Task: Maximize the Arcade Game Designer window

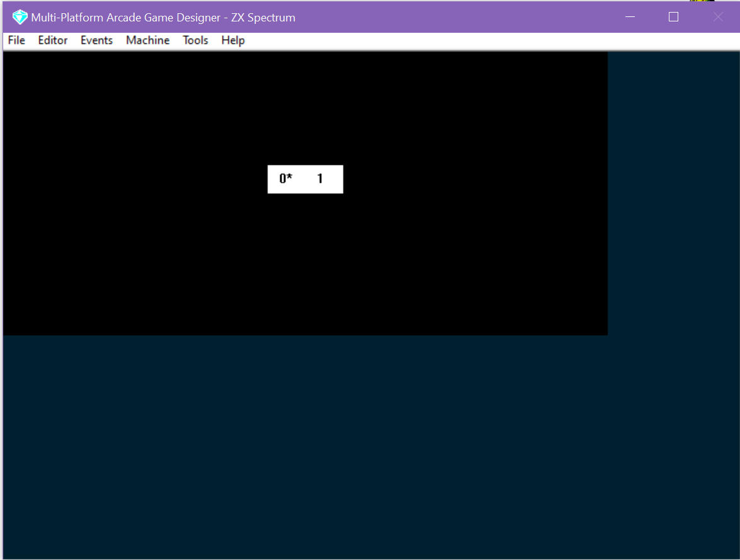Action: point(673,17)
